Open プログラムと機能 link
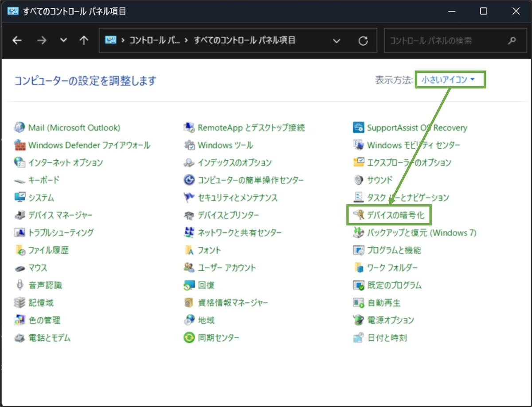This screenshot has width=532, height=407. (394, 250)
